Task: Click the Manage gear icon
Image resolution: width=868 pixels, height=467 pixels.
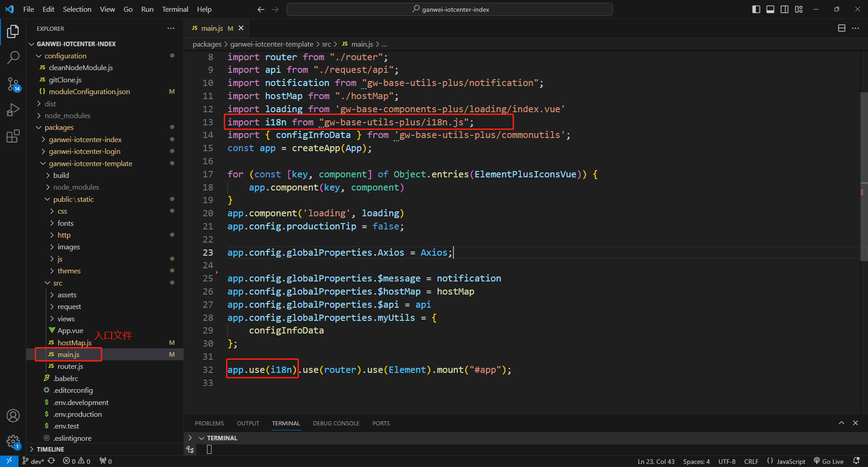Action: [13, 441]
